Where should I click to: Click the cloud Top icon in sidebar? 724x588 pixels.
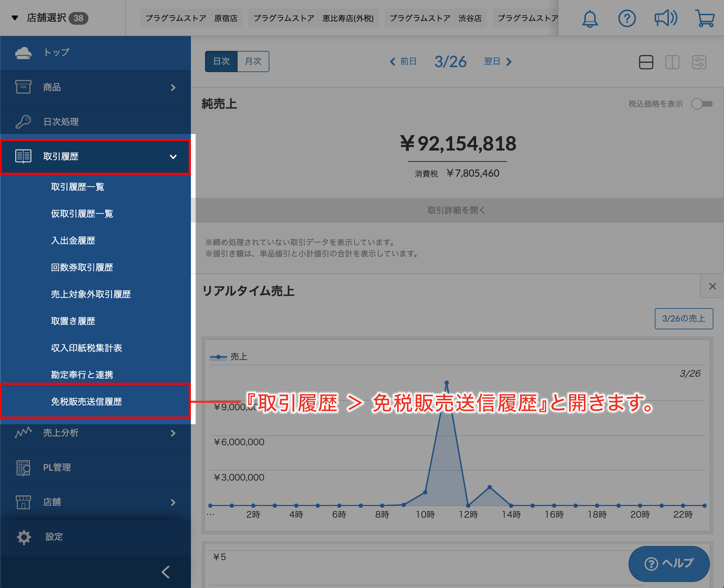tap(23, 53)
